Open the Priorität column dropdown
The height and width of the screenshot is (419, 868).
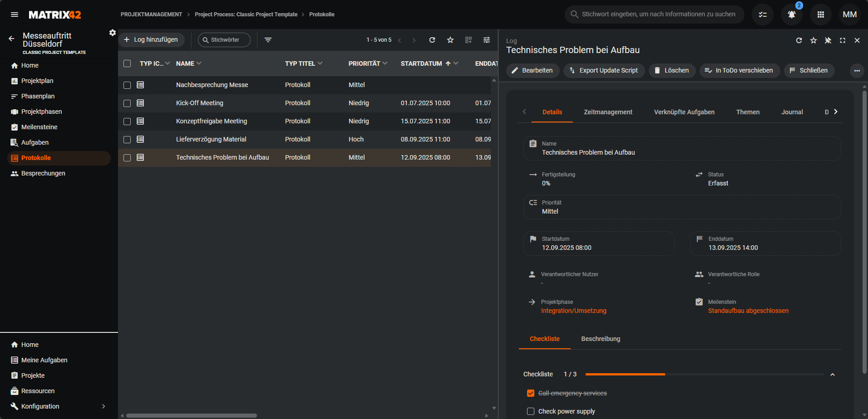pos(385,63)
